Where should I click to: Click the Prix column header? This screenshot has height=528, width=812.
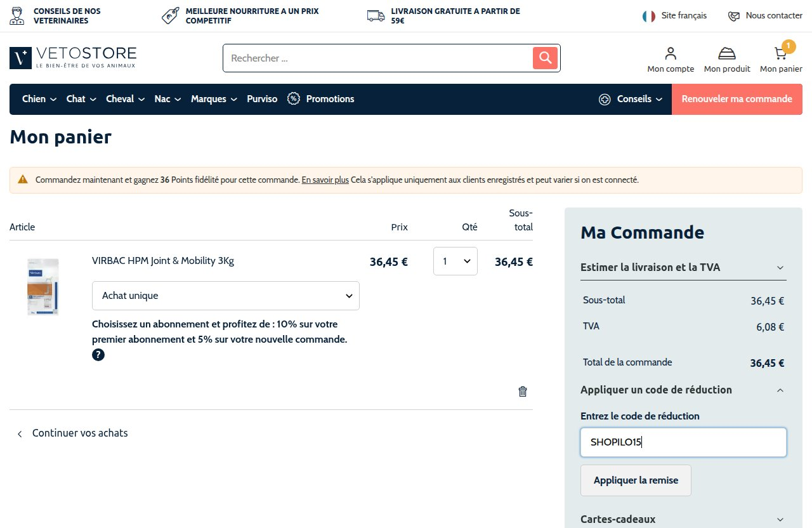(x=399, y=227)
